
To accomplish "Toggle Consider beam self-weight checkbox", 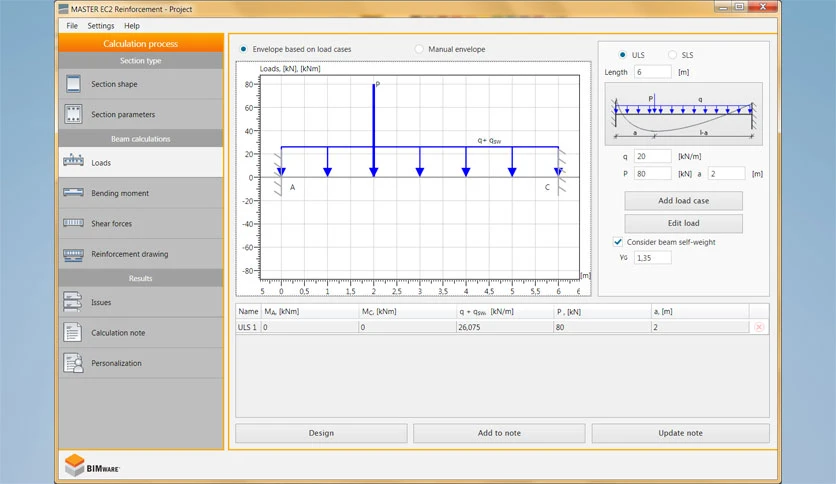I will pyautogui.click(x=618, y=242).
